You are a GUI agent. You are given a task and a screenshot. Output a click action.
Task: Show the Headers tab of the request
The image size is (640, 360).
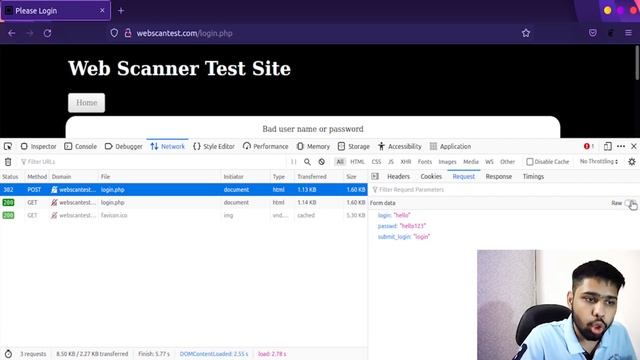tap(398, 176)
